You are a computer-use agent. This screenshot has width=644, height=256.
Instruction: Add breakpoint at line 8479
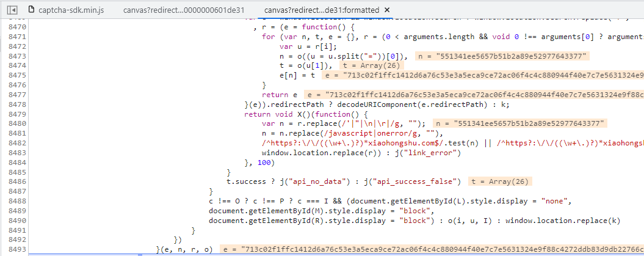18,114
